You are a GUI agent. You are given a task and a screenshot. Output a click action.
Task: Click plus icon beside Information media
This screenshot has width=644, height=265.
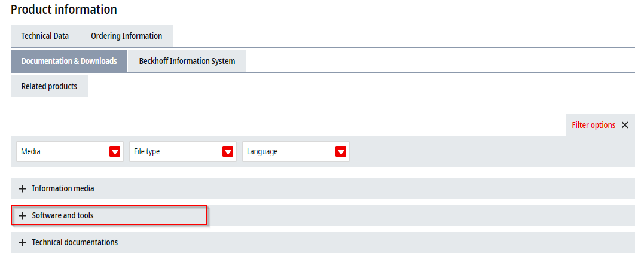point(22,188)
